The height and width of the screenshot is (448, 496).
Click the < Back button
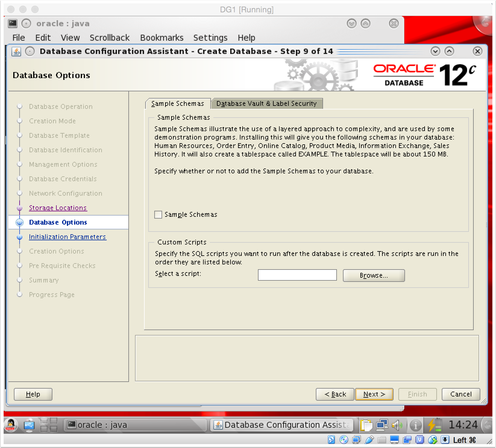tap(335, 394)
